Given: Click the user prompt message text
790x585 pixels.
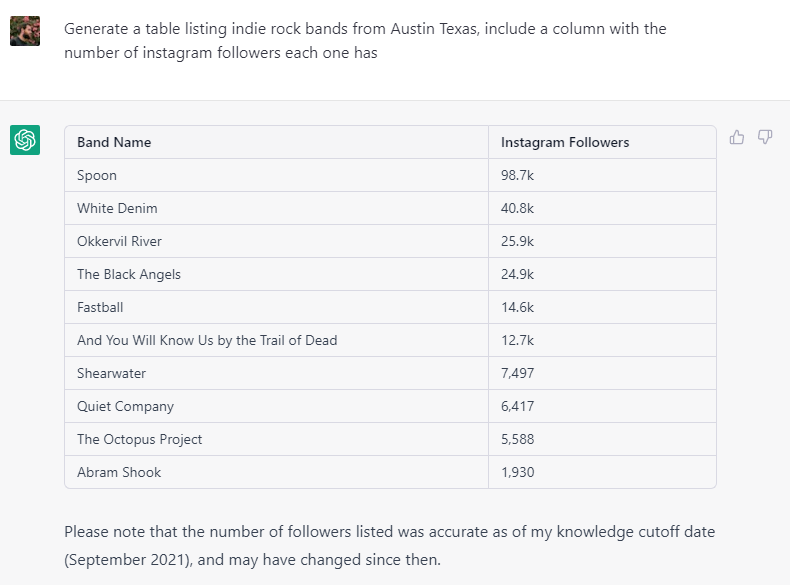Looking at the screenshot, I should tap(365, 41).
